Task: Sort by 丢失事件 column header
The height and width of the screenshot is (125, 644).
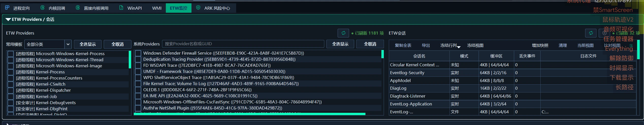Action: tap(527, 56)
